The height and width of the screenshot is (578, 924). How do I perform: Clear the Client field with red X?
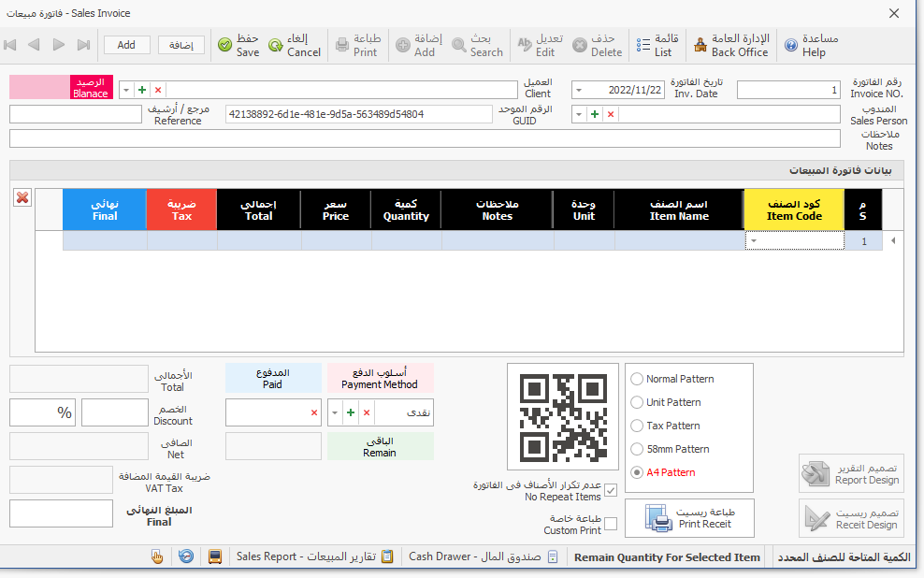coord(158,90)
